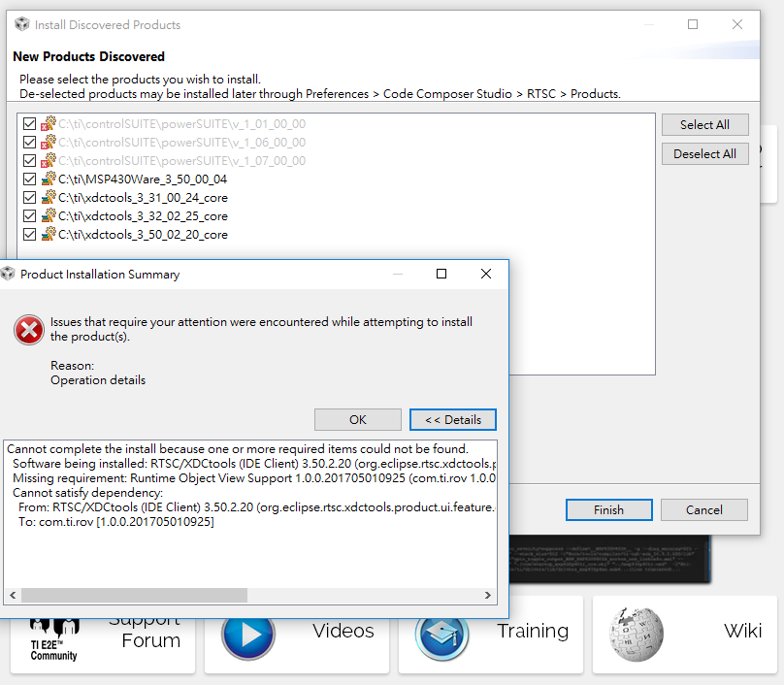Click the Select All button

click(704, 124)
